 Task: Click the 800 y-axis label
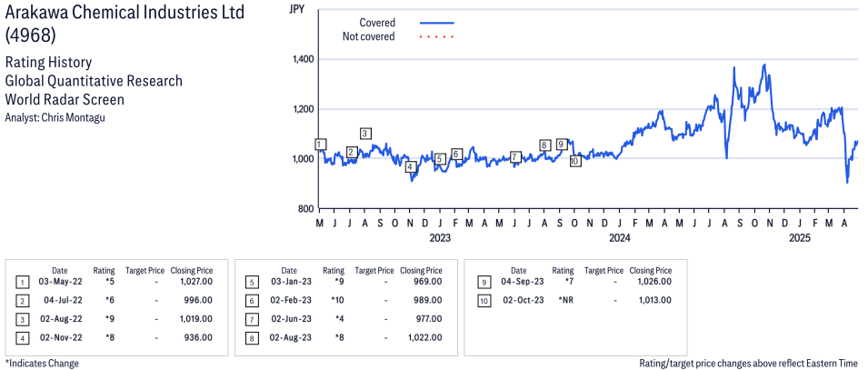point(307,209)
